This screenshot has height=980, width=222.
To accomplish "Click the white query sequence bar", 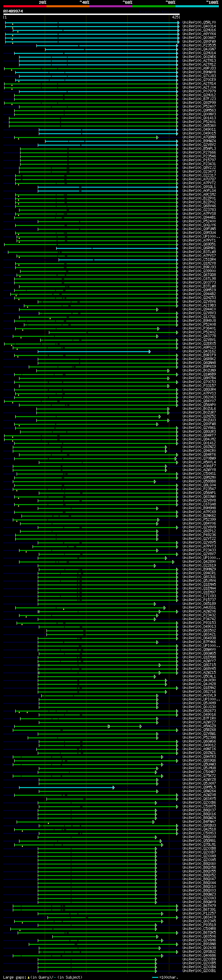I will tap(92, 15).
